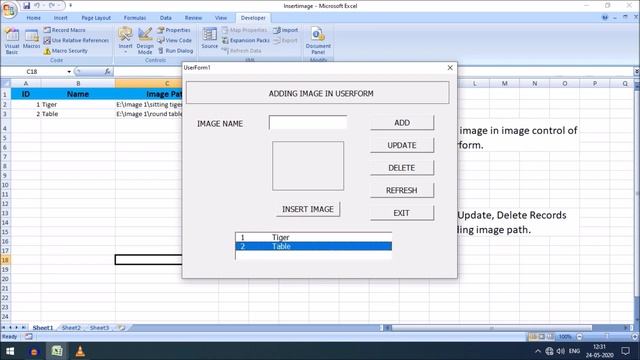Click the macro recording status bar icon

pyautogui.click(x=28, y=337)
